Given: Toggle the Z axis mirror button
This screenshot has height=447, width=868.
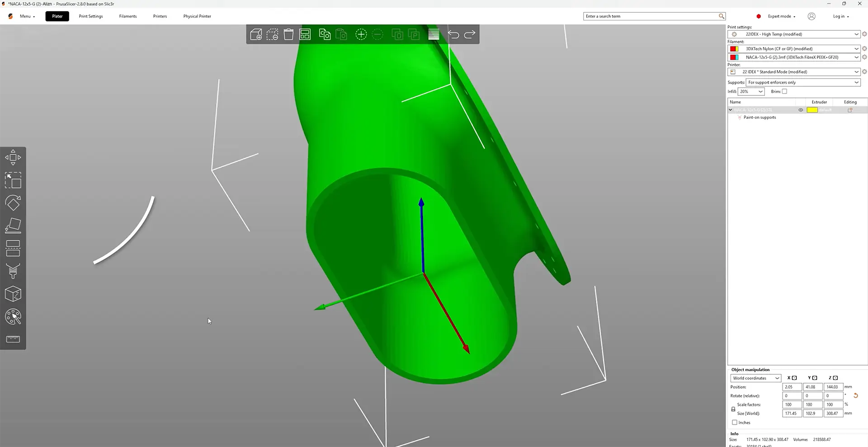Looking at the screenshot, I should pos(835,378).
